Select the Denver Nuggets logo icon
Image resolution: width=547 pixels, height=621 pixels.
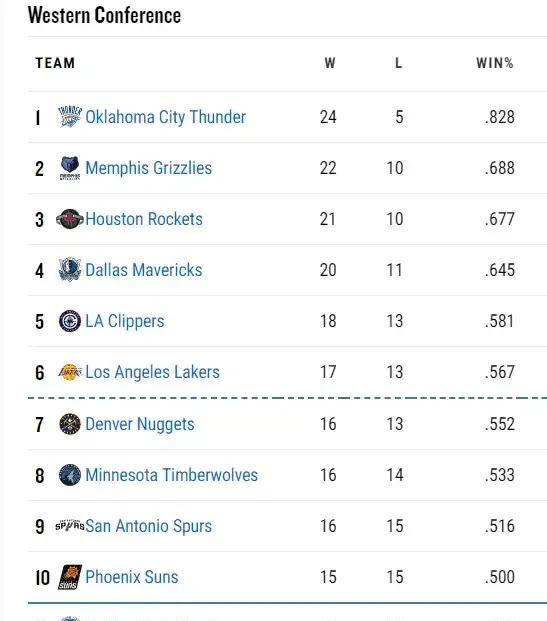[x=70, y=424]
